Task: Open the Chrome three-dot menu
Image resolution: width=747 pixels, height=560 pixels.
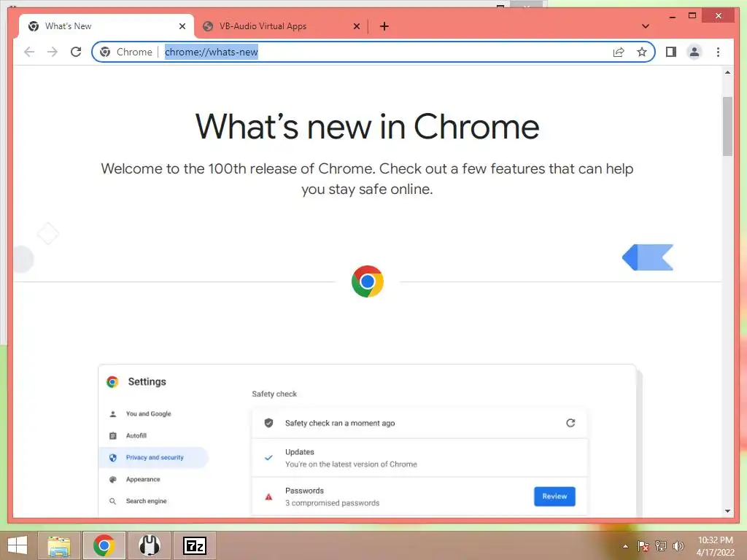Action: (x=718, y=52)
